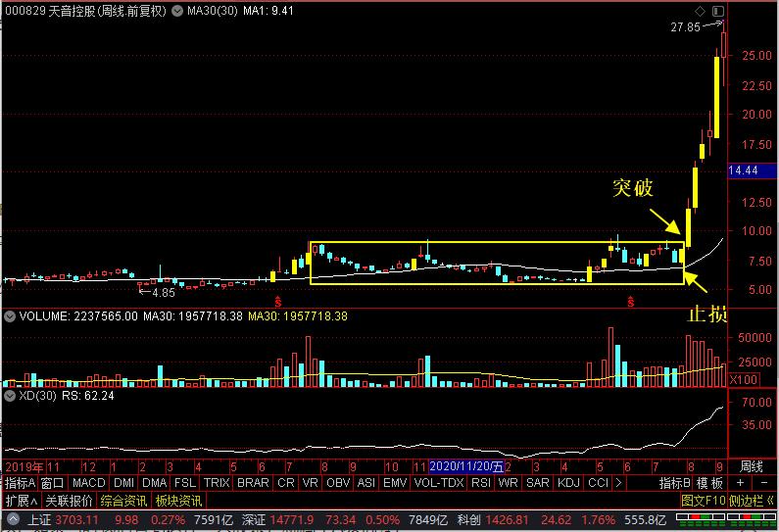Click the 深证 index value 14771.9
Image resolution: width=779 pixels, height=532 pixels.
[292, 520]
